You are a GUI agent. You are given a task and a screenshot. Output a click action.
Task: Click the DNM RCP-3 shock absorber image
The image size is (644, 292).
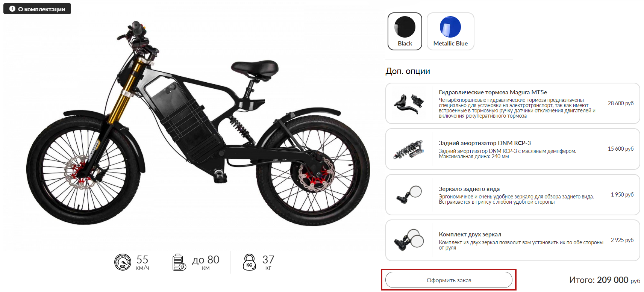pos(409,149)
